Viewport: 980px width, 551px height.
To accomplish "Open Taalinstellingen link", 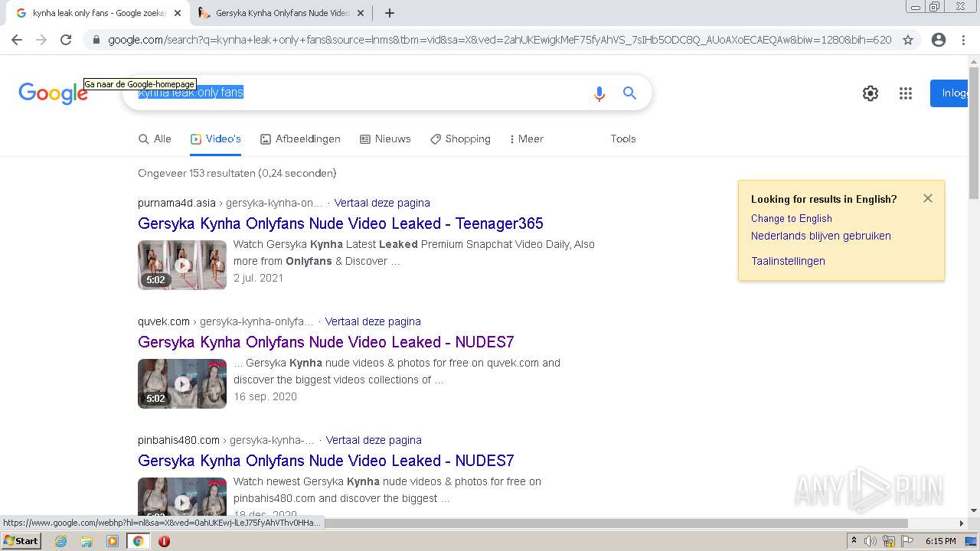I will click(788, 261).
